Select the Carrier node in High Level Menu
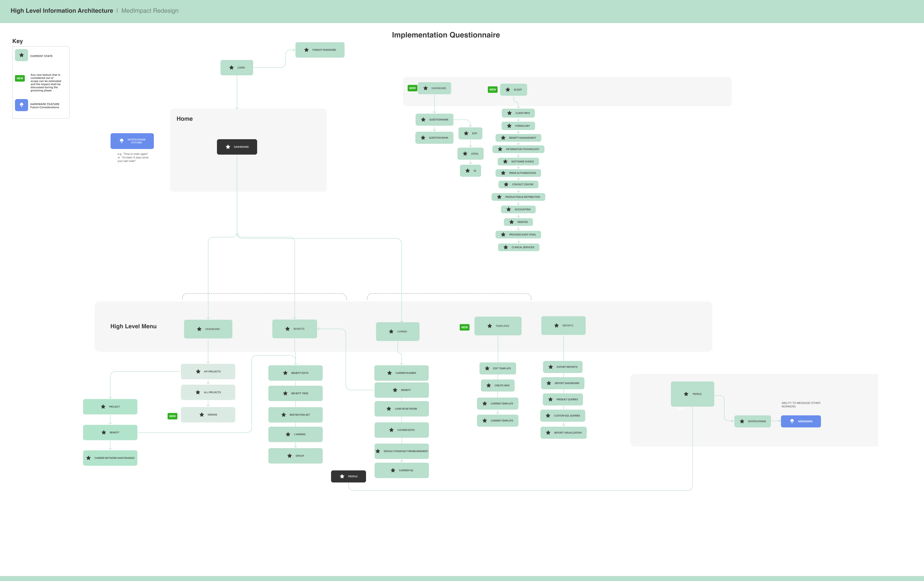This screenshot has width=924, height=581. (x=397, y=331)
